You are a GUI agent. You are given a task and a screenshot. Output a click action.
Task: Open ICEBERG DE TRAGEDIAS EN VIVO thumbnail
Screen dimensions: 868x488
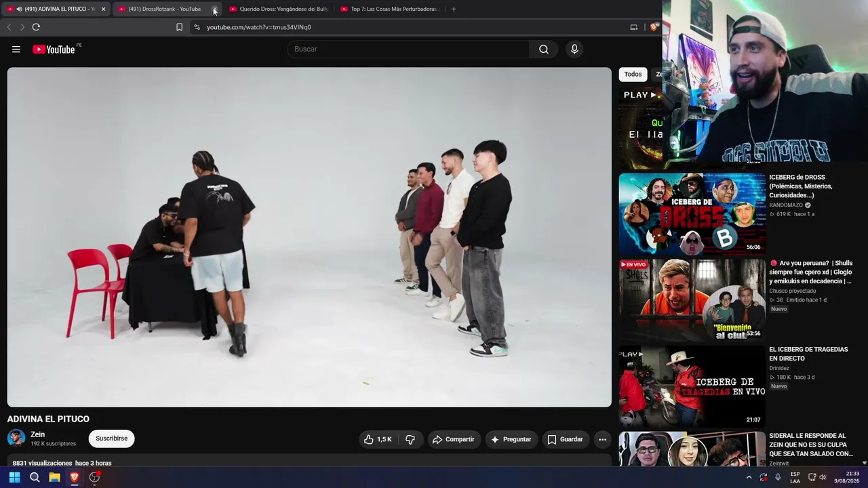tap(692, 386)
